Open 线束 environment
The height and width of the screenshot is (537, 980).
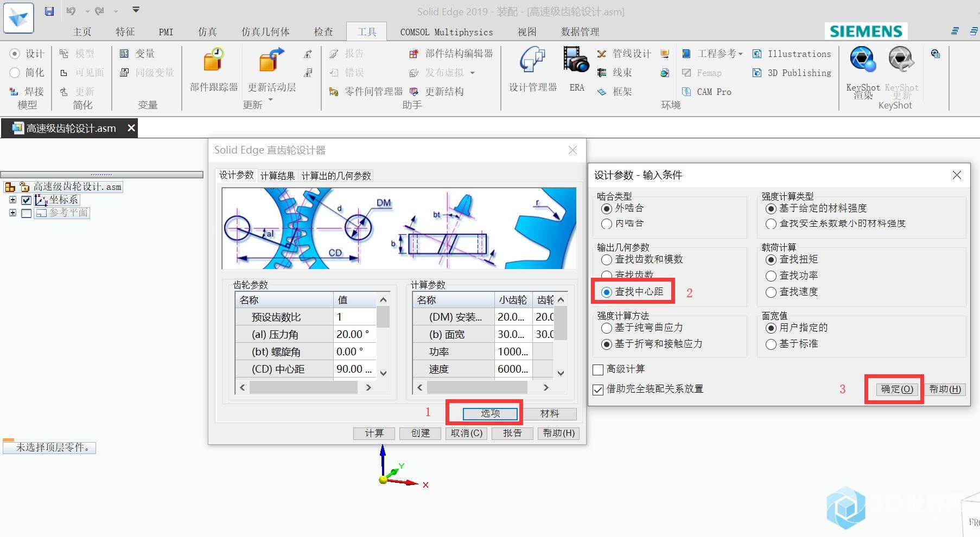point(615,73)
